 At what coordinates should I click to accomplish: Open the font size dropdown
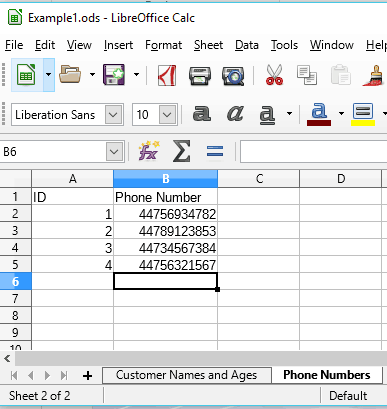(x=167, y=115)
